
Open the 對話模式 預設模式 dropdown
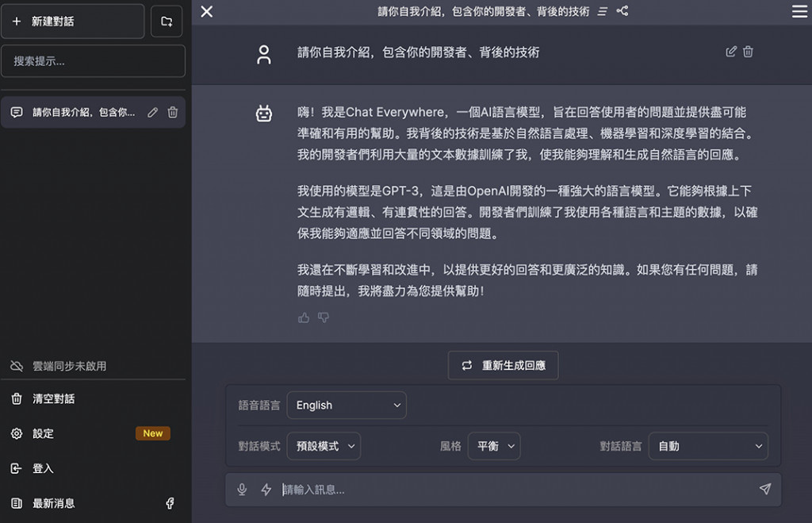[x=324, y=446]
